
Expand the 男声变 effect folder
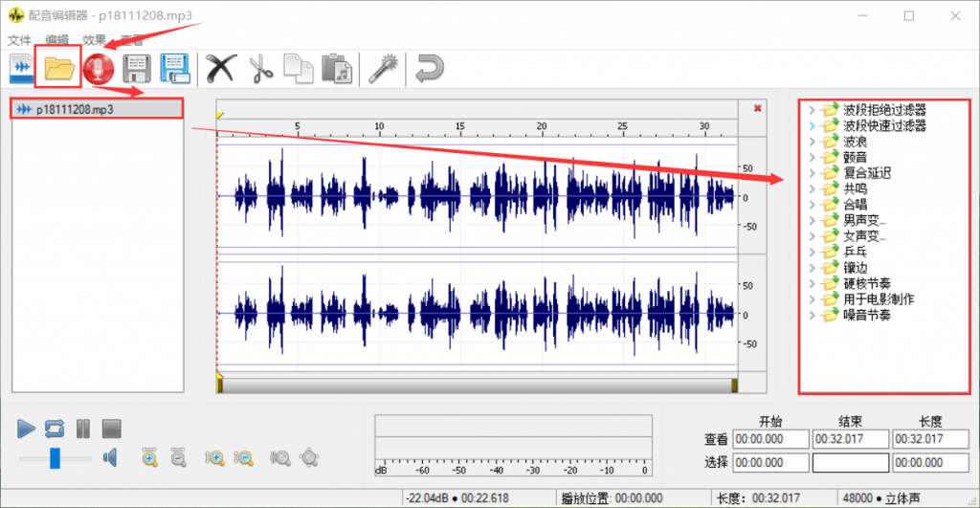tap(812, 221)
